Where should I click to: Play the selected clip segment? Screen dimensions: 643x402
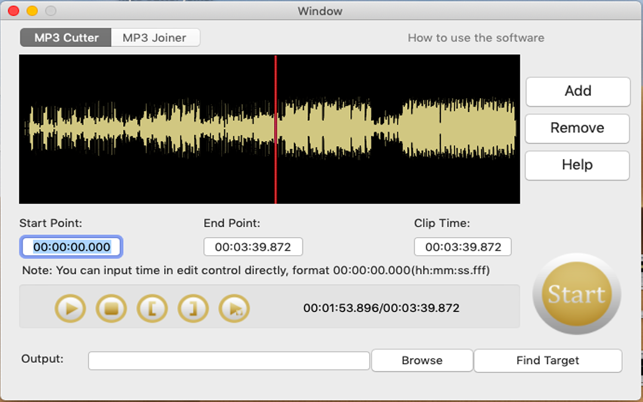click(234, 308)
